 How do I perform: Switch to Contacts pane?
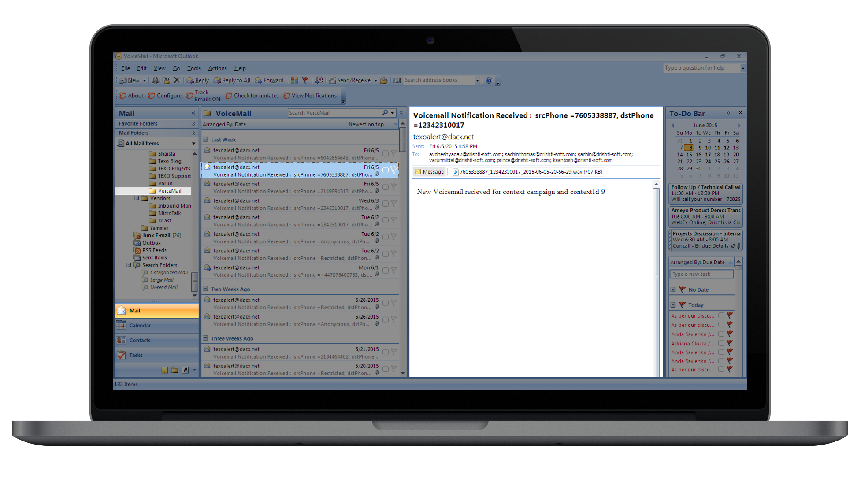point(157,341)
